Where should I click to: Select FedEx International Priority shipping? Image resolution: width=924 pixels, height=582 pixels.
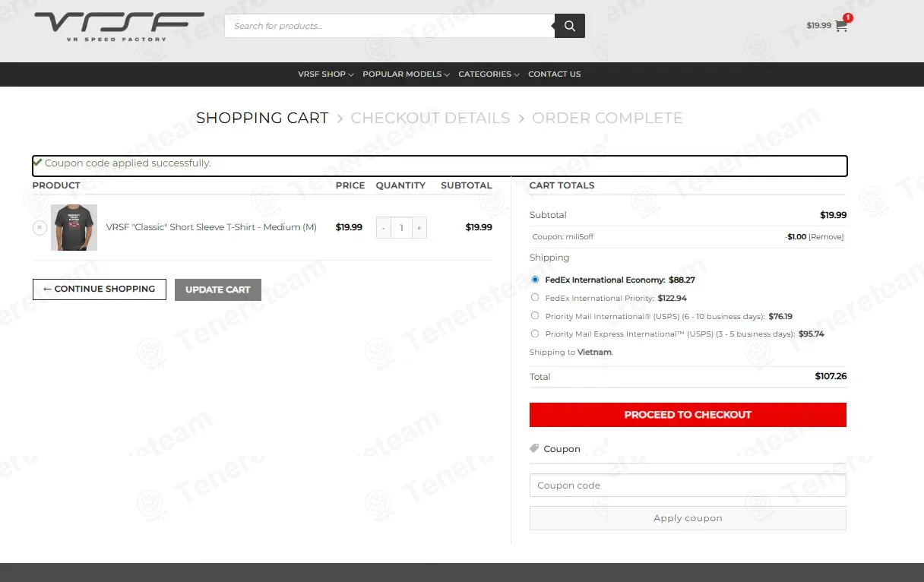click(x=535, y=298)
